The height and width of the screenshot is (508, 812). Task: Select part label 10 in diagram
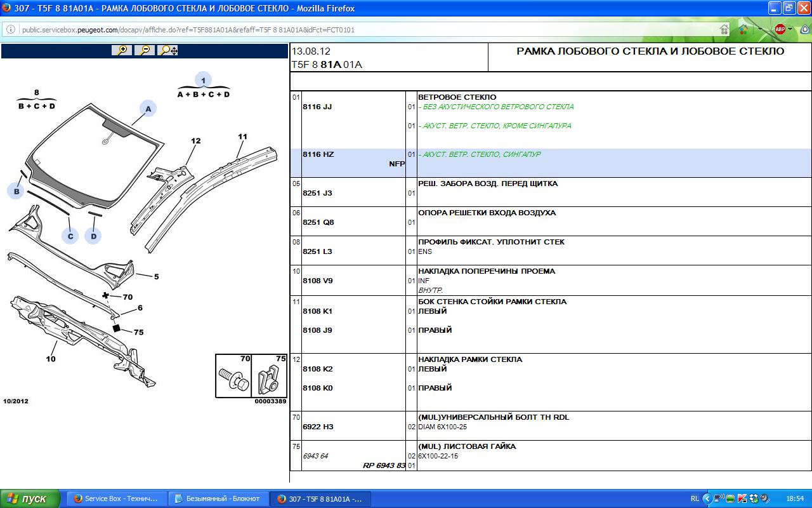51,359
